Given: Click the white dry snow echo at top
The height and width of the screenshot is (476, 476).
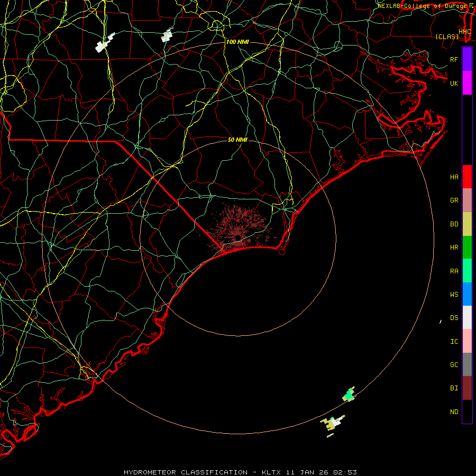Looking at the screenshot, I should tap(105, 43).
